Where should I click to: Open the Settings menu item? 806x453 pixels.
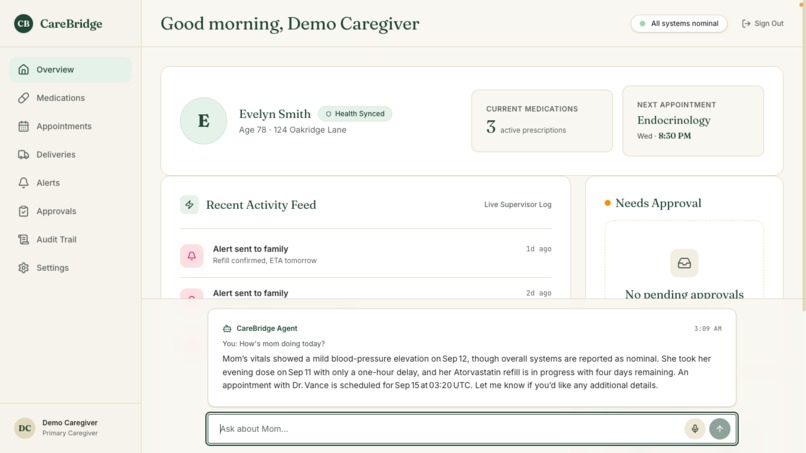70,267
